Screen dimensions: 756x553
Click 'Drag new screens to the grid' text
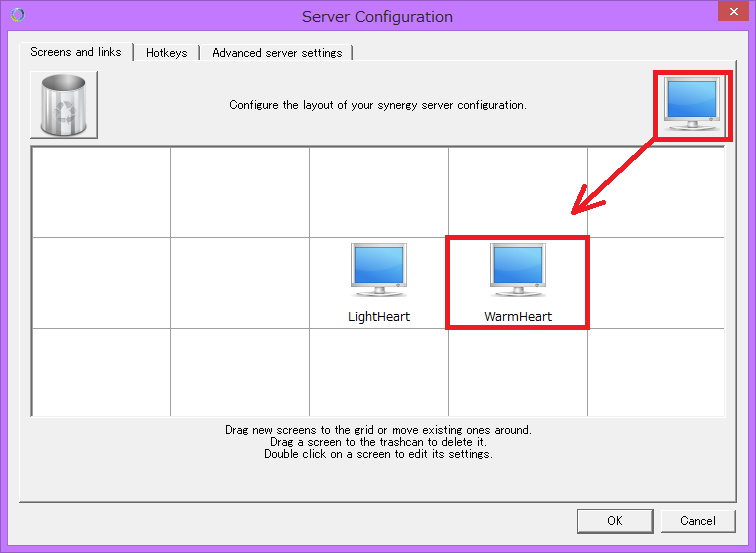pyautogui.click(x=378, y=430)
